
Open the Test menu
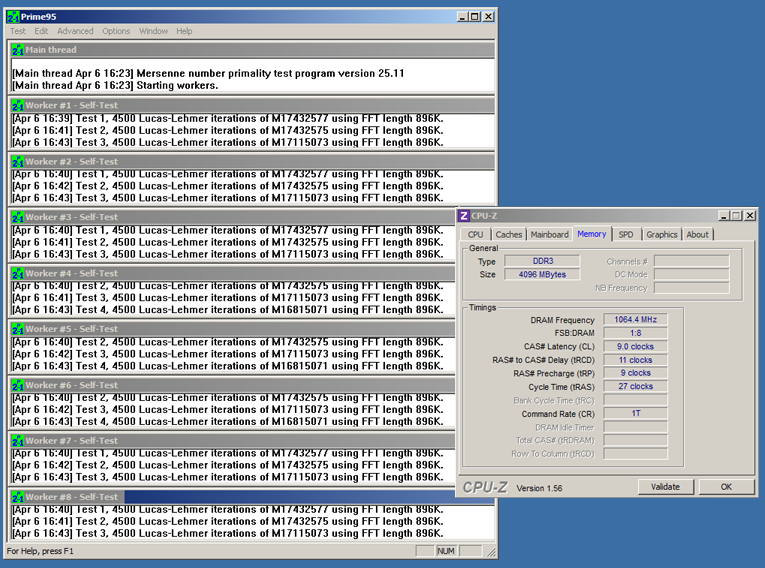pyautogui.click(x=18, y=31)
